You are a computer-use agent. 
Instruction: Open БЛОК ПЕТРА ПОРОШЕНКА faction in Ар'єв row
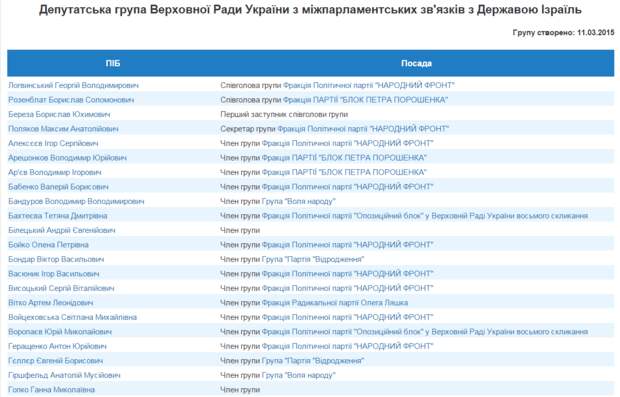(344, 172)
